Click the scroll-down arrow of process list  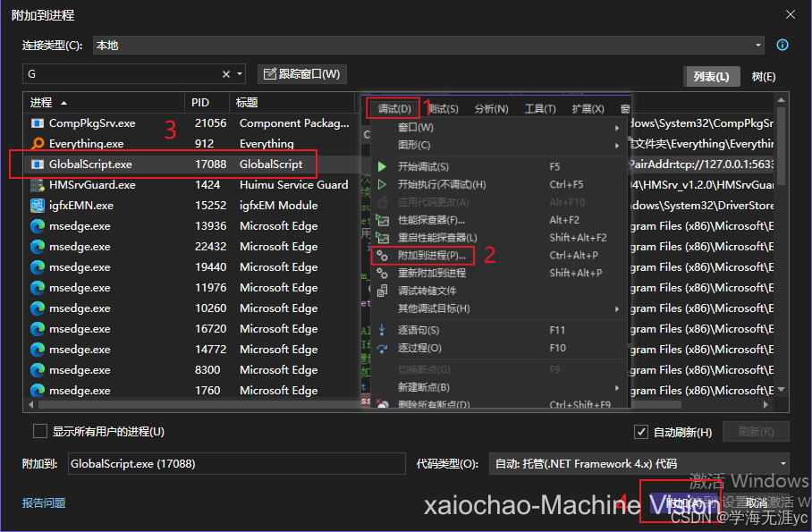coord(781,390)
